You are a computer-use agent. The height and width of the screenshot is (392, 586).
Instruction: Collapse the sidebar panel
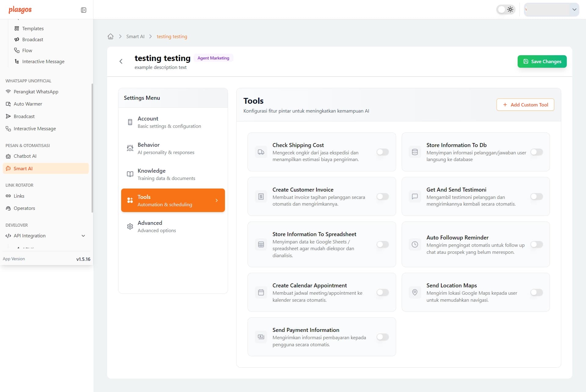pos(83,10)
